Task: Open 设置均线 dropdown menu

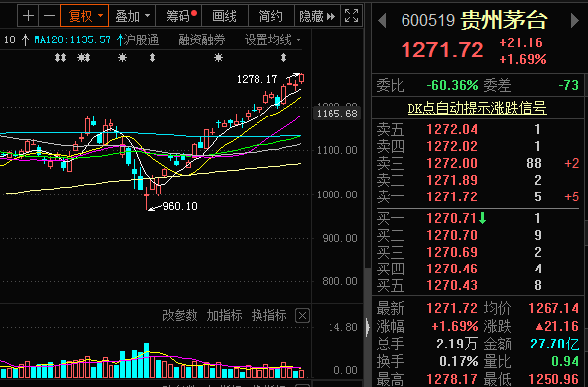Action: (272, 39)
